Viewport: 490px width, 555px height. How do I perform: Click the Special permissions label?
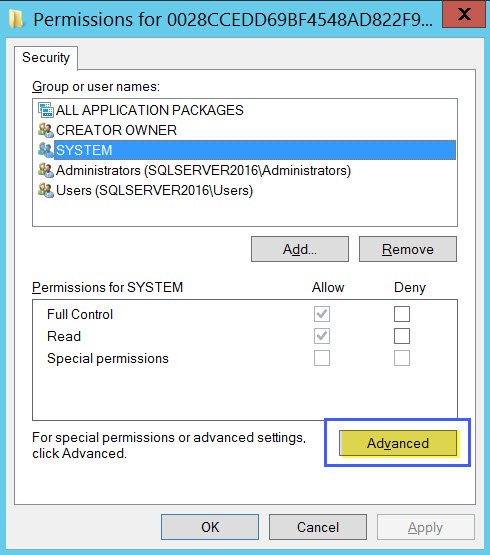[108, 359]
